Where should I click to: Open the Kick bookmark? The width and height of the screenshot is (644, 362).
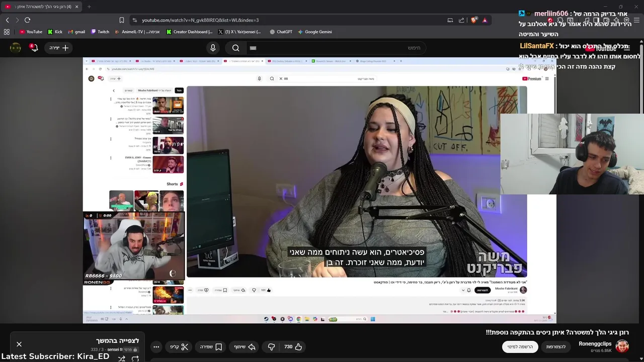point(55,32)
